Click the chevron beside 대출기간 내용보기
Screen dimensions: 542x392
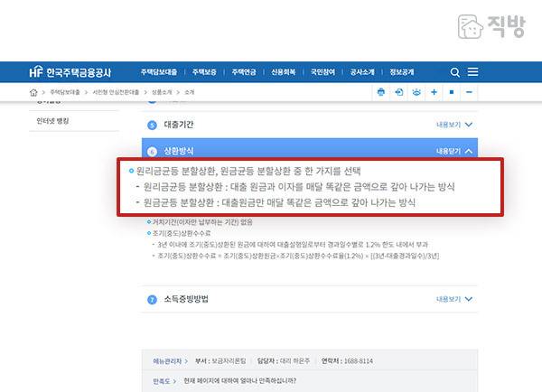468,125
